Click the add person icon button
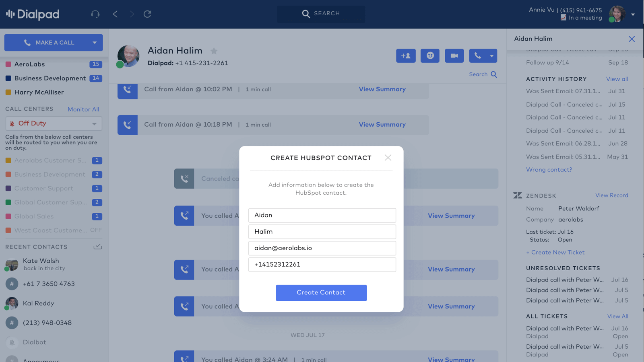 [406, 56]
